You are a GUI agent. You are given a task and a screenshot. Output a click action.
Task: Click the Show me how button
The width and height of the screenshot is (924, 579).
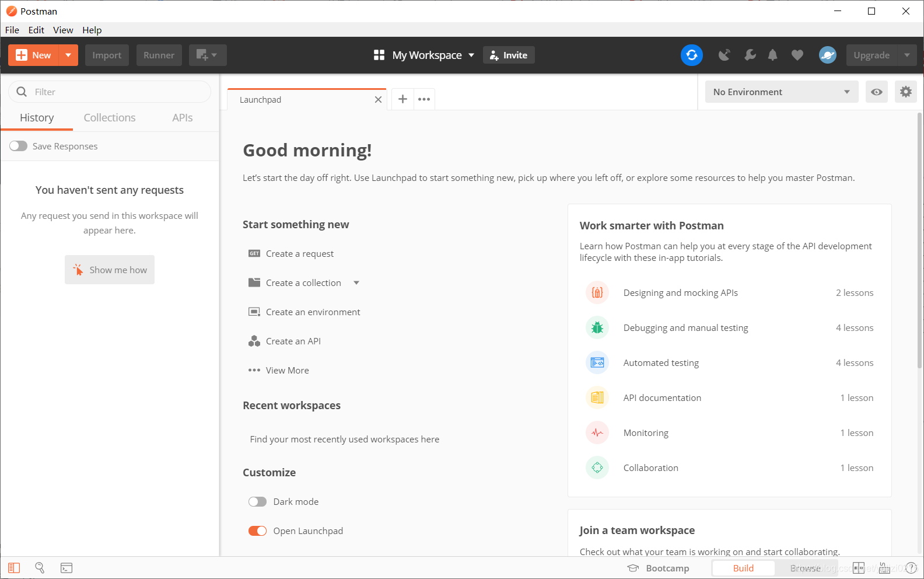110,270
